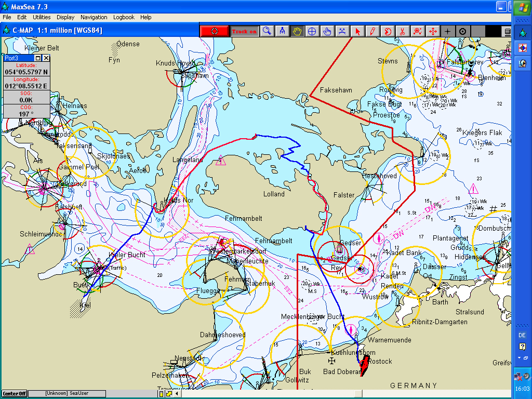Close the Port3 data panel

[46, 58]
